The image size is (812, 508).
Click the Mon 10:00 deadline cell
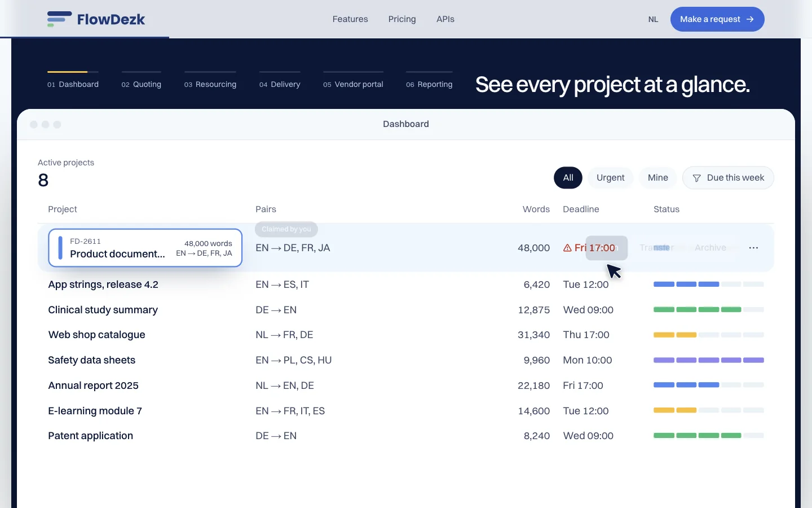(588, 360)
